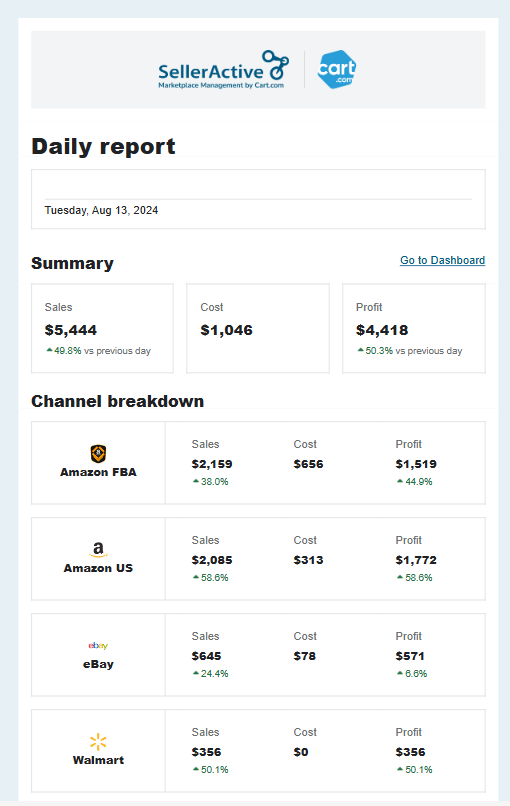This screenshot has width=510, height=806.
Task: Click the Daily report heading
Action: pyautogui.click(x=103, y=146)
